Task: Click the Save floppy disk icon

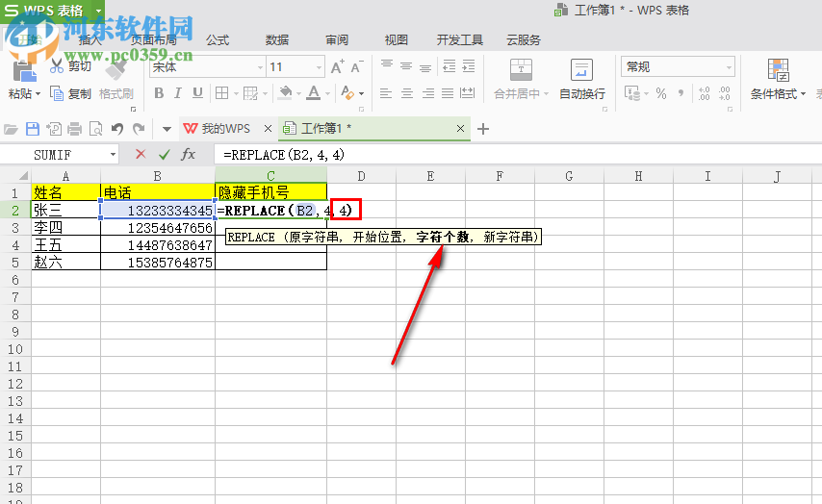Action: [33, 129]
